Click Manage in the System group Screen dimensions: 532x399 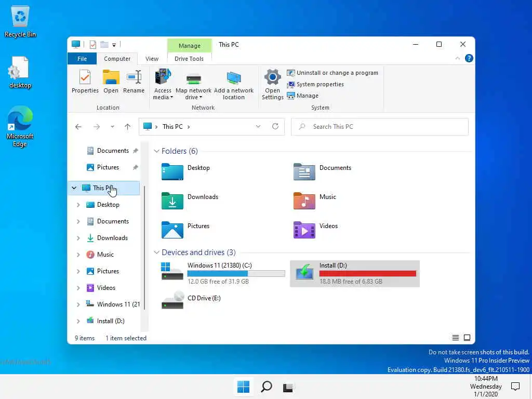303,96
